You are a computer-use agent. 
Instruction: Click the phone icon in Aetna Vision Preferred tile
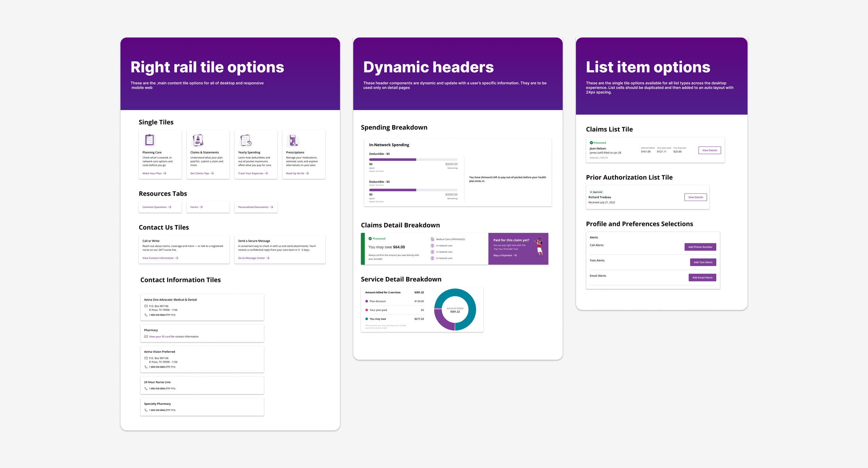146,367
